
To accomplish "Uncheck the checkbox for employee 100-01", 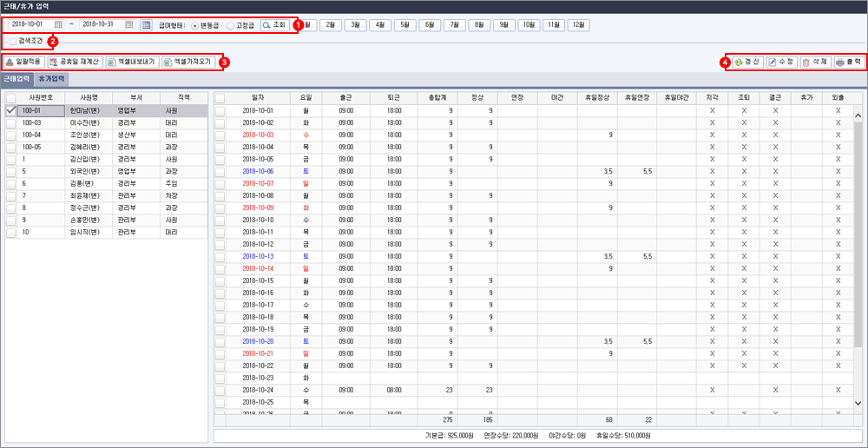I will pyautogui.click(x=10, y=110).
